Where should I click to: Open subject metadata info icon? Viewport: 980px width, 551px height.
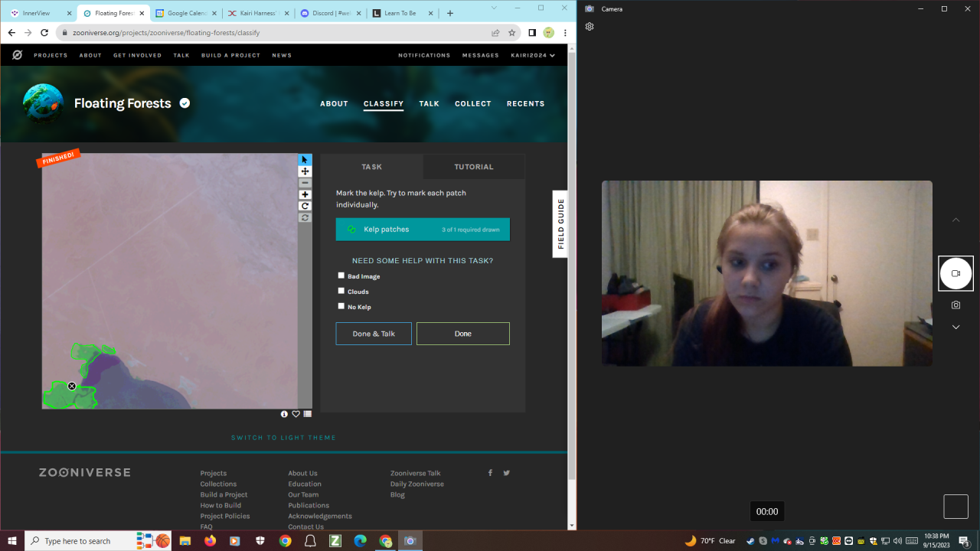click(x=284, y=414)
